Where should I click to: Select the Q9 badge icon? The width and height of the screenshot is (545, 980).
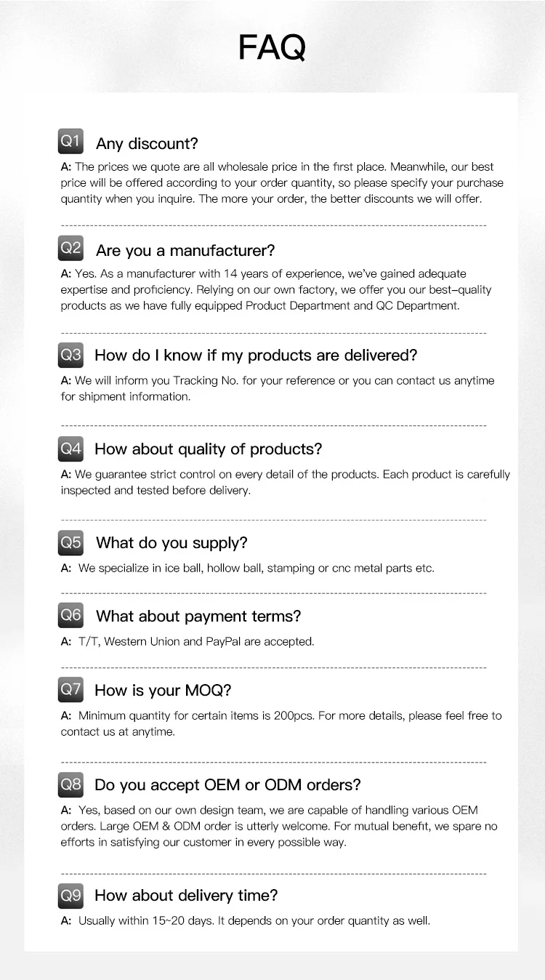(70, 895)
